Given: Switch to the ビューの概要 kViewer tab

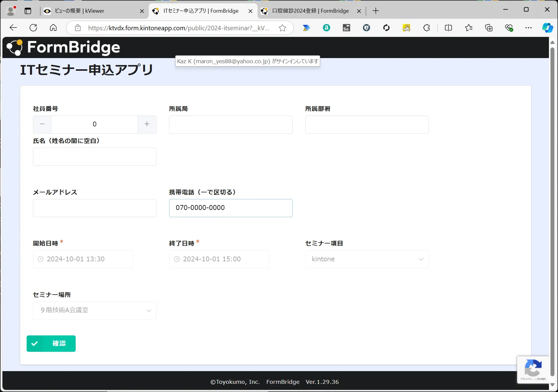Looking at the screenshot, I should tap(91, 11).
